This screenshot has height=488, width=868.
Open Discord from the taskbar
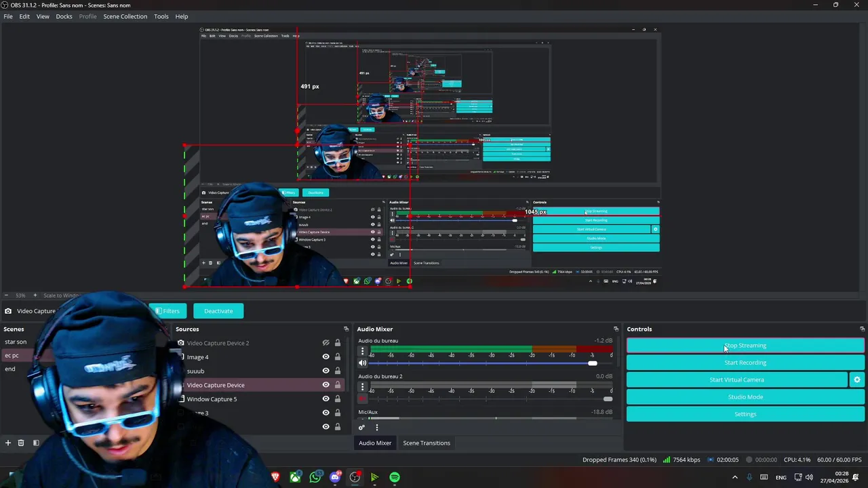tap(335, 477)
